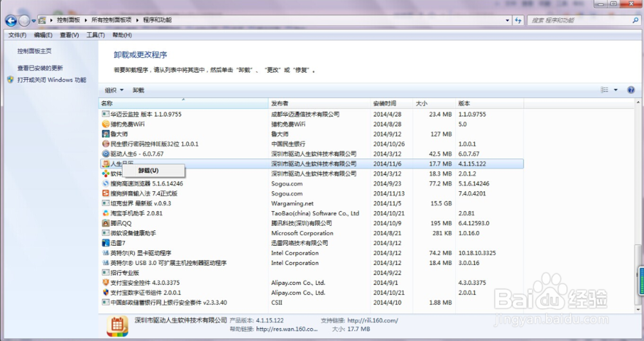Click the Forward navigation arrow

[24, 20]
